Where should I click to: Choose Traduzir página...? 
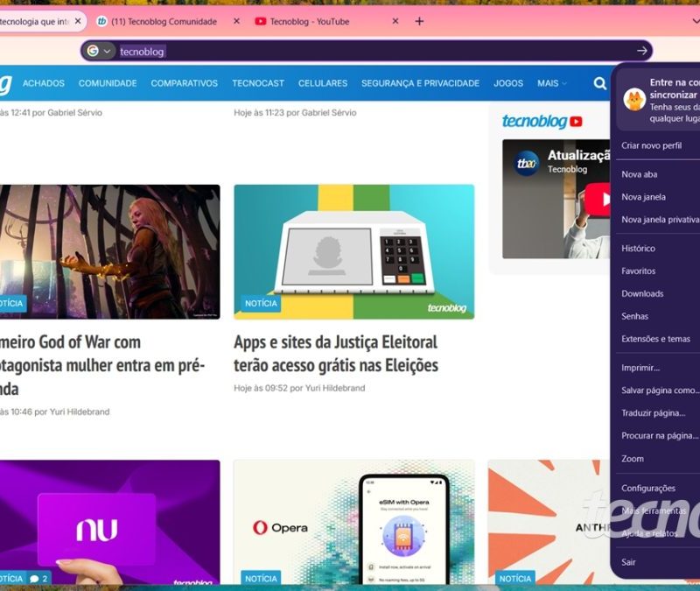point(653,412)
